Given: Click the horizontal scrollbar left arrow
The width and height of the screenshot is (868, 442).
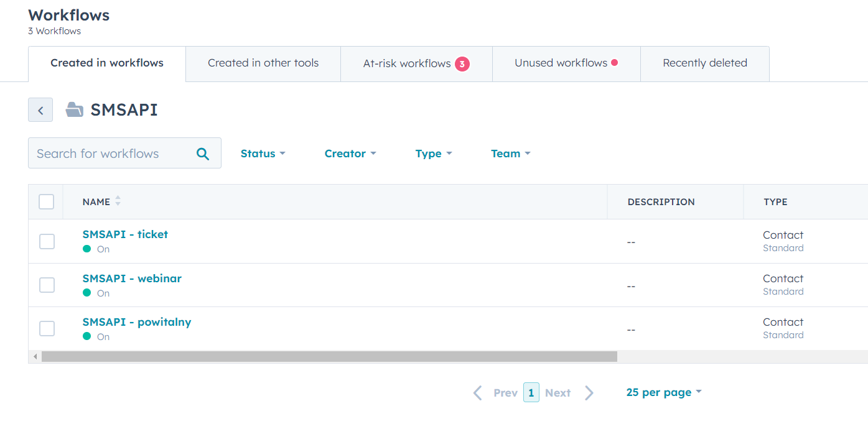Looking at the screenshot, I should pyautogui.click(x=35, y=357).
